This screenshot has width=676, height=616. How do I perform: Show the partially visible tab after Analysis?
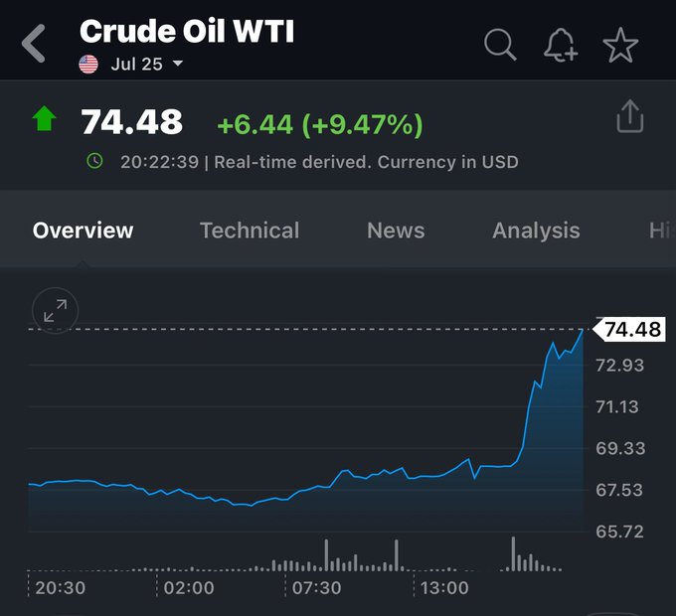coord(660,231)
